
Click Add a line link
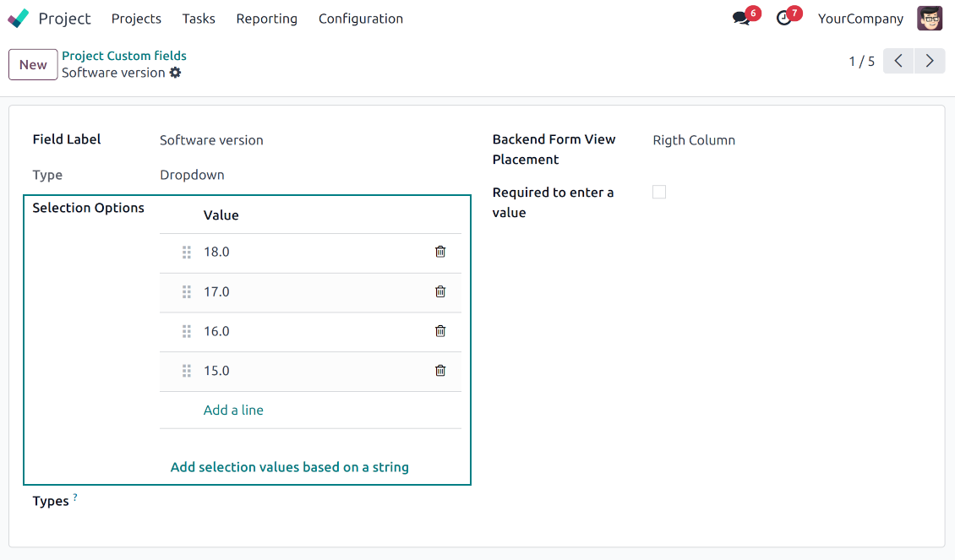pyautogui.click(x=233, y=410)
